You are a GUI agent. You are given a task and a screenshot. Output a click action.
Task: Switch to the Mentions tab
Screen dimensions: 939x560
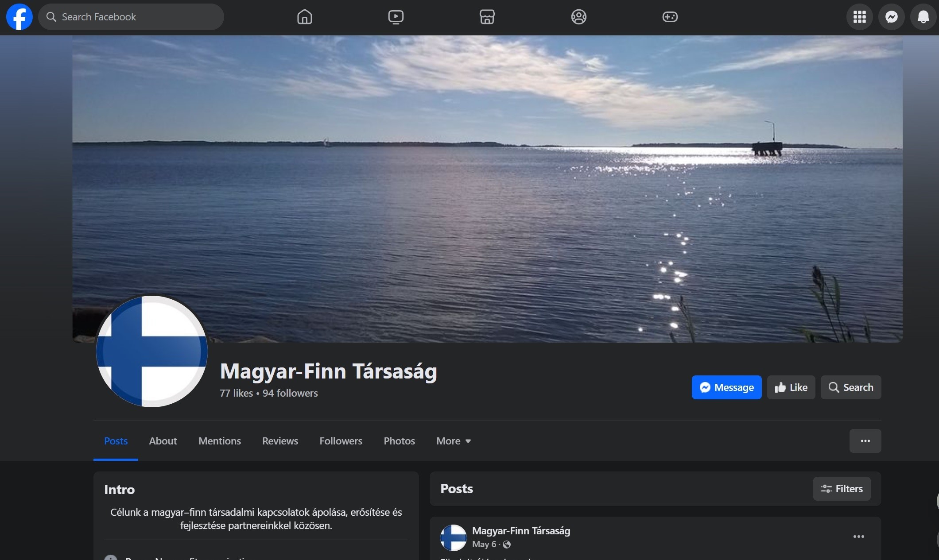pos(220,441)
